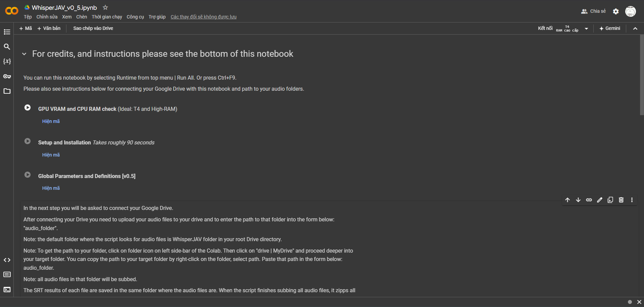The height and width of the screenshot is (307, 644).
Task: Edit the text cell with pencil icon
Action: 600,200
